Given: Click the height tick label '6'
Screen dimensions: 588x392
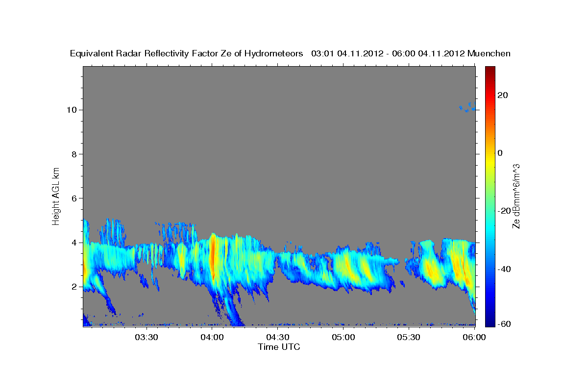Looking at the screenshot, I should [74, 198].
